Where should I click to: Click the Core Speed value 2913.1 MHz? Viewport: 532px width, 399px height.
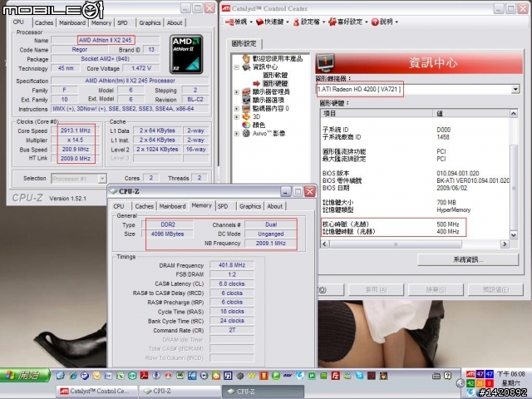[x=76, y=131]
